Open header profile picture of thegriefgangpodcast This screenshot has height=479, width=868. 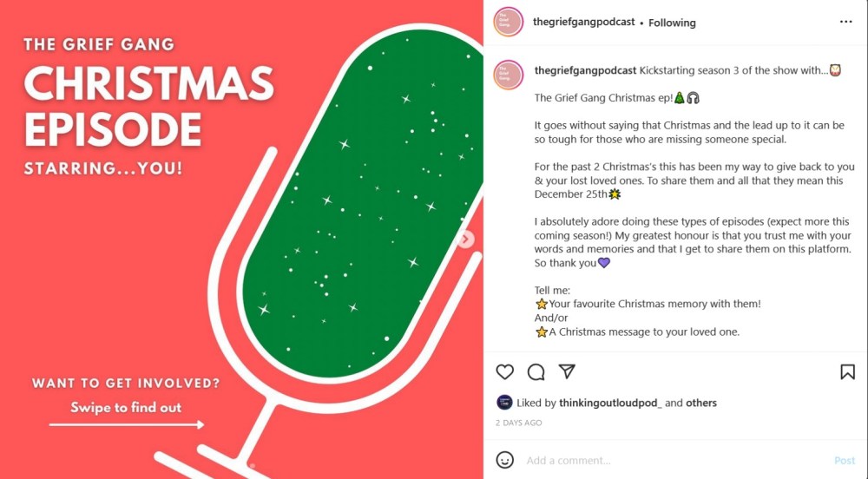tap(508, 22)
